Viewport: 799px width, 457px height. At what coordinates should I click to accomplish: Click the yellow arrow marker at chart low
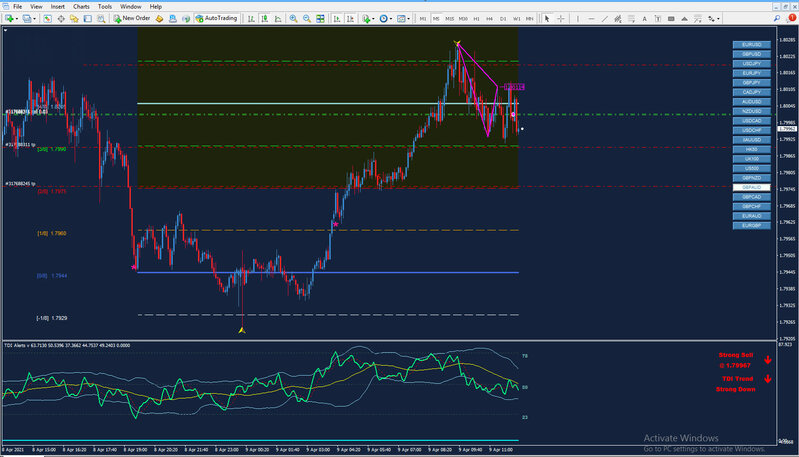click(x=242, y=330)
